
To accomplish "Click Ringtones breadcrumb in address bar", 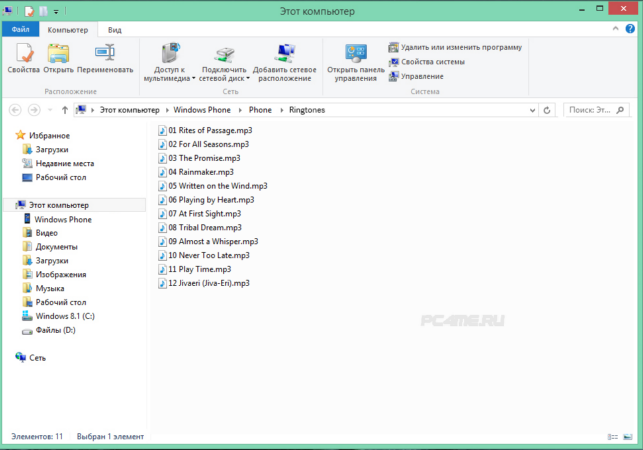I will (307, 110).
